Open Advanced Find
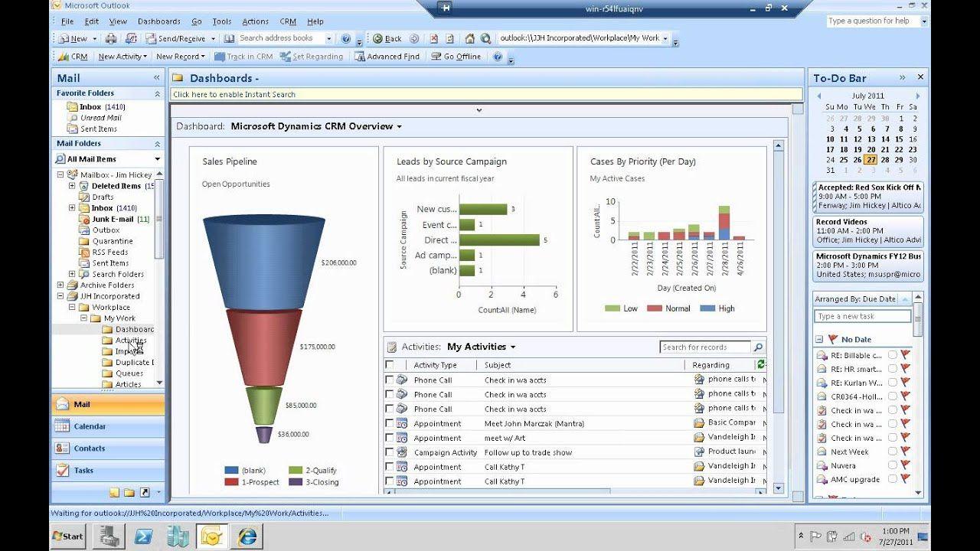Screen dimensions: 980x551 pyautogui.click(x=386, y=57)
